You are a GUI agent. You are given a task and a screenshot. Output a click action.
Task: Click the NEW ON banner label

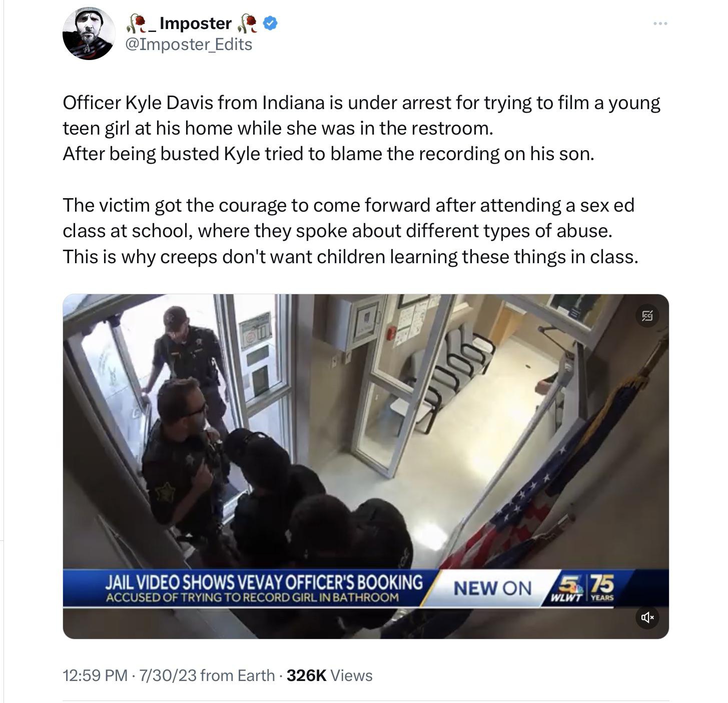[492, 588]
